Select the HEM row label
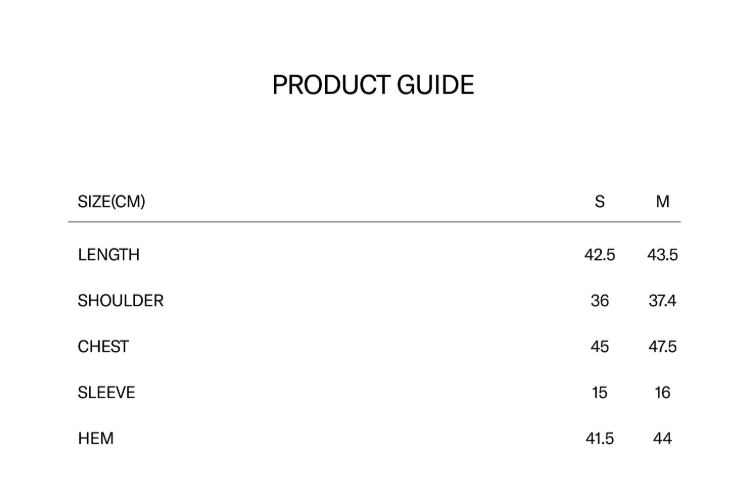This screenshot has width=735, height=487. (96, 439)
